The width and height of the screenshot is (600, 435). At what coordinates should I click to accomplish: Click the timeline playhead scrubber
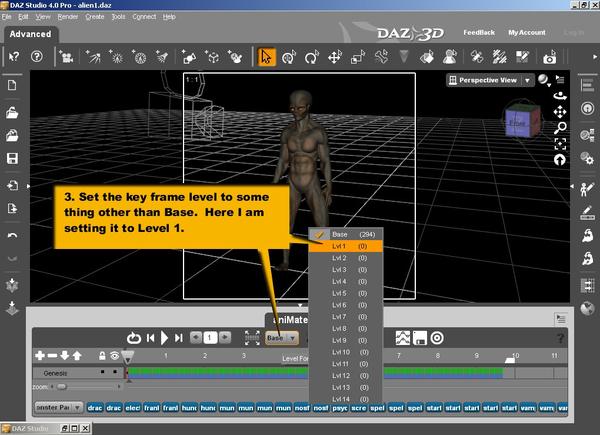127,356
